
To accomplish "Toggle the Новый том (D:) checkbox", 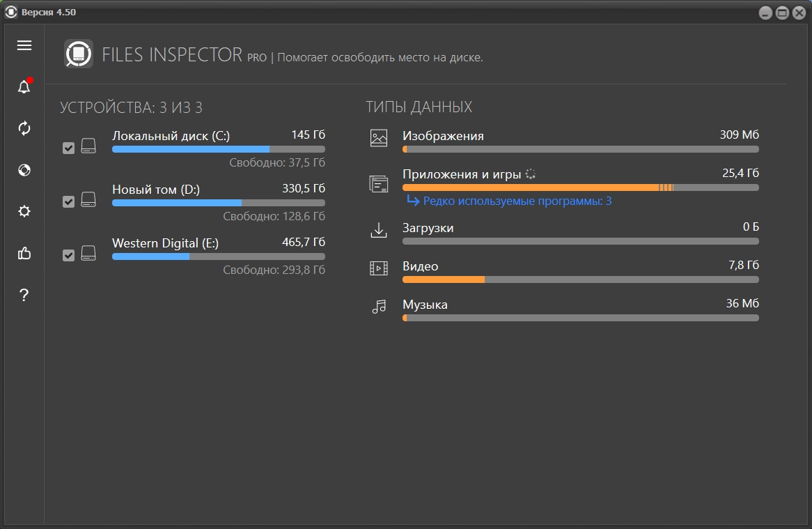I will tap(68, 201).
